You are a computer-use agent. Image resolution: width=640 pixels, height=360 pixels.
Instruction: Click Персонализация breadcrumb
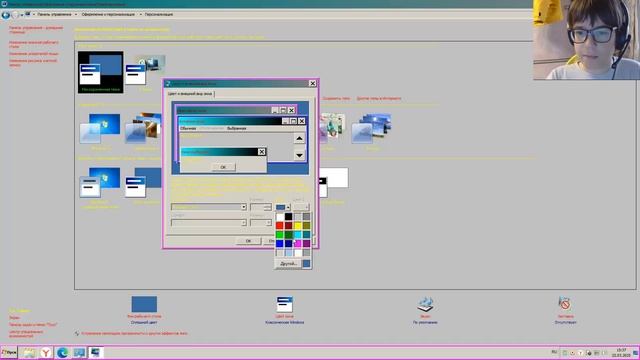coord(159,14)
